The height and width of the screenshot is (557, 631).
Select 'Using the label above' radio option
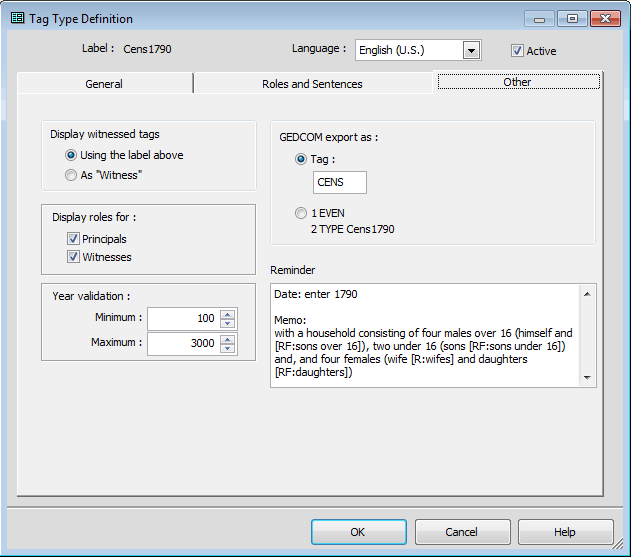71,155
